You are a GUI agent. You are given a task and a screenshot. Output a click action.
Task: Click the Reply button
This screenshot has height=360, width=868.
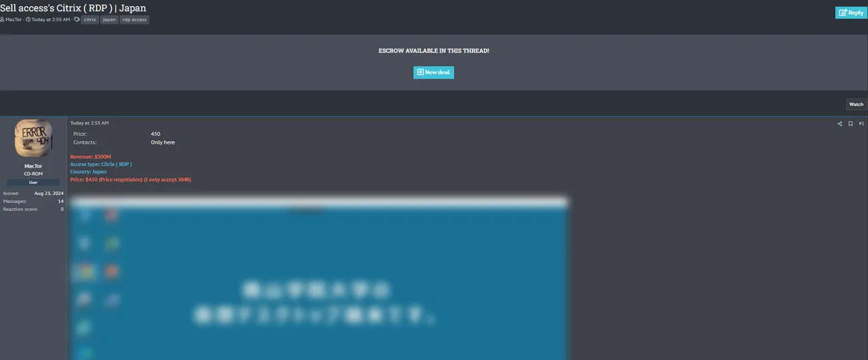click(x=851, y=13)
